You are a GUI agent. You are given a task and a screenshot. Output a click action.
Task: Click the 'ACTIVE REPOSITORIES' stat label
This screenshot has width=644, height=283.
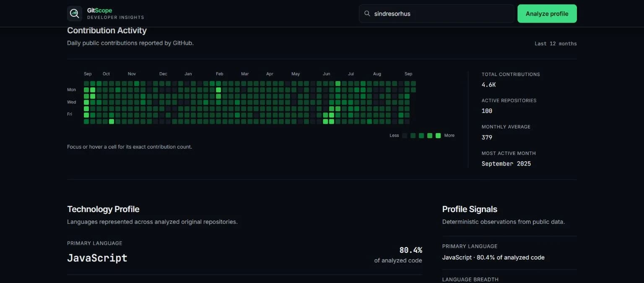pos(509,101)
